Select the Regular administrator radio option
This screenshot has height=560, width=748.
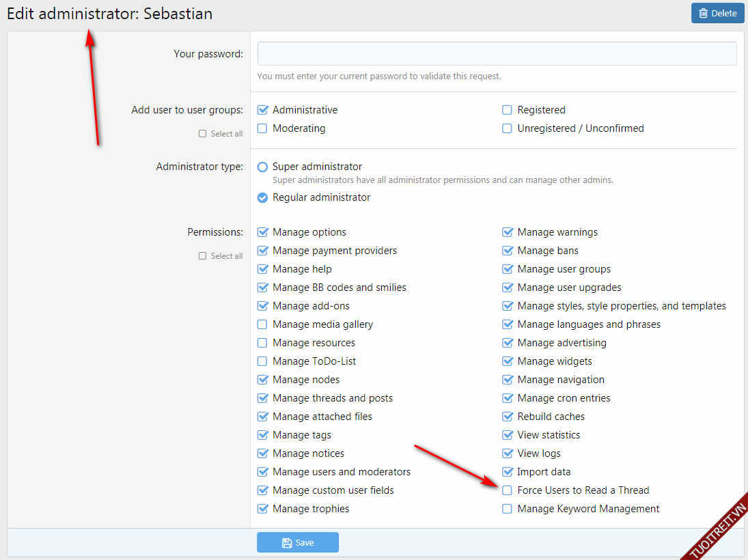tap(262, 197)
